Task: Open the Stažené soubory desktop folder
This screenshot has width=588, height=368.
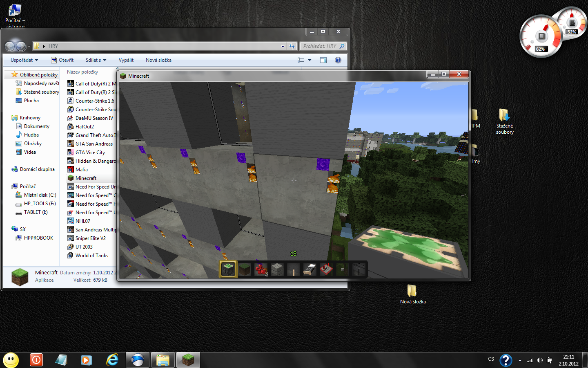Action: [x=505, y=121]
